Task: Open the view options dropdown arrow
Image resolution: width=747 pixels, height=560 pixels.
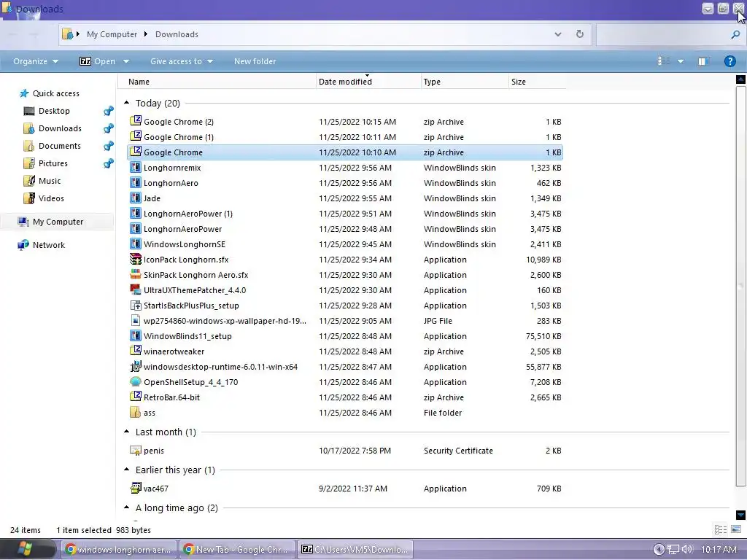Action: coord(681,61)
